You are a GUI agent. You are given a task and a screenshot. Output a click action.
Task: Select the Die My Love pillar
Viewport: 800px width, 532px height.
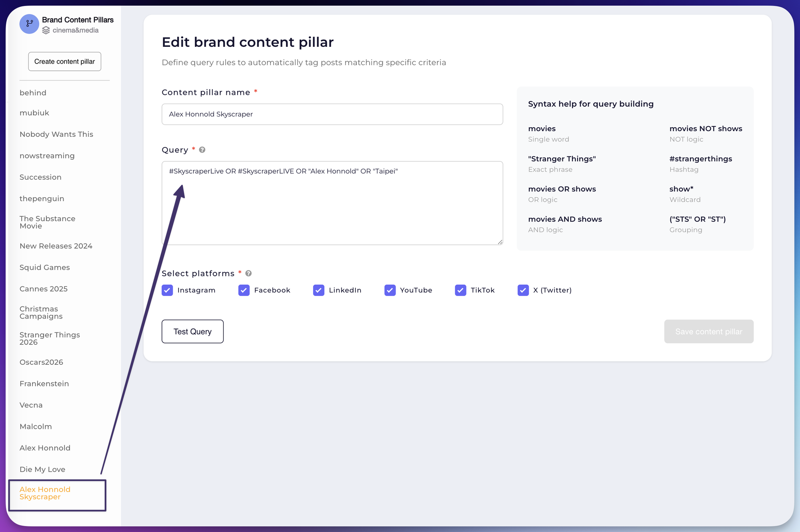[42, 469]
